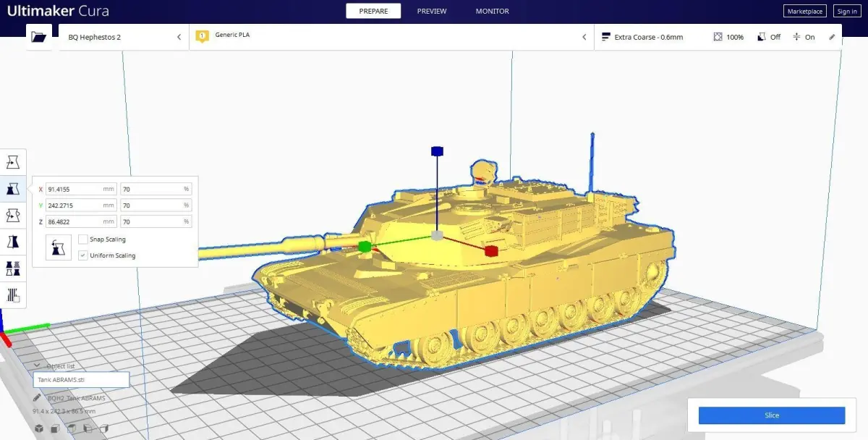Click the BQH2_Tank ABRAMS job name
This screenshot has height=440, width=868.
click(76, 398)
